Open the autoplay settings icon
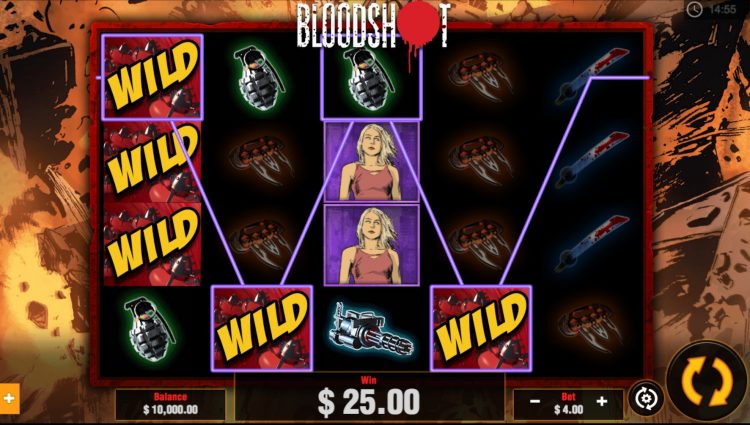This screenshot has height=425, width=750. 646,398
